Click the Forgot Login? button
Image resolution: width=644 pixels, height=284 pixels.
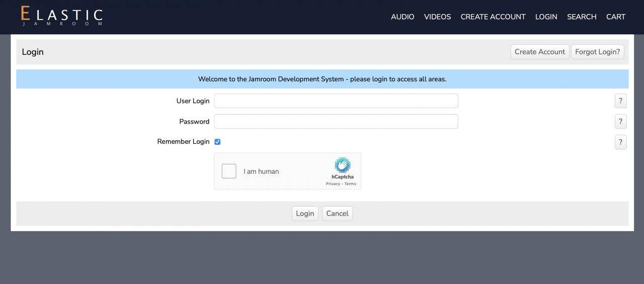pos(598,52)
